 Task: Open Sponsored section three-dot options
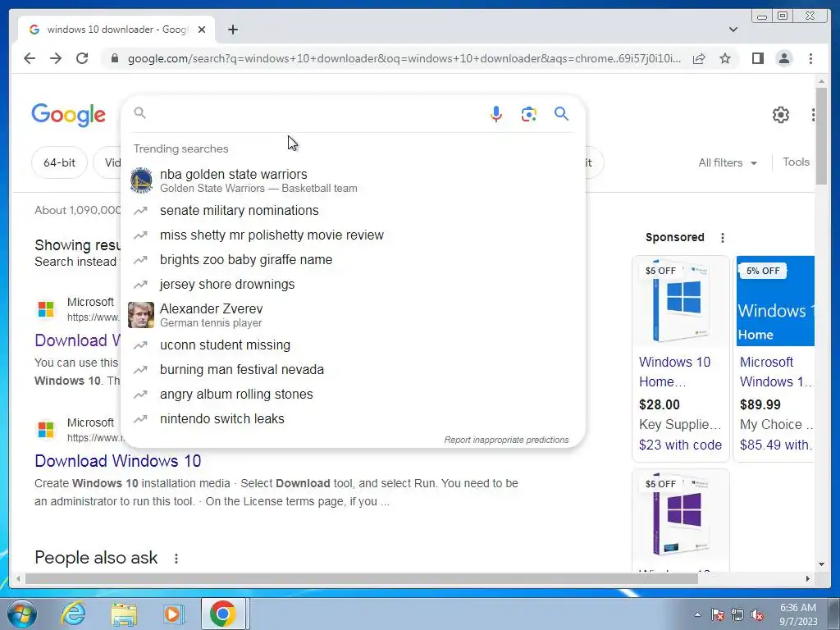coord(722,238)
